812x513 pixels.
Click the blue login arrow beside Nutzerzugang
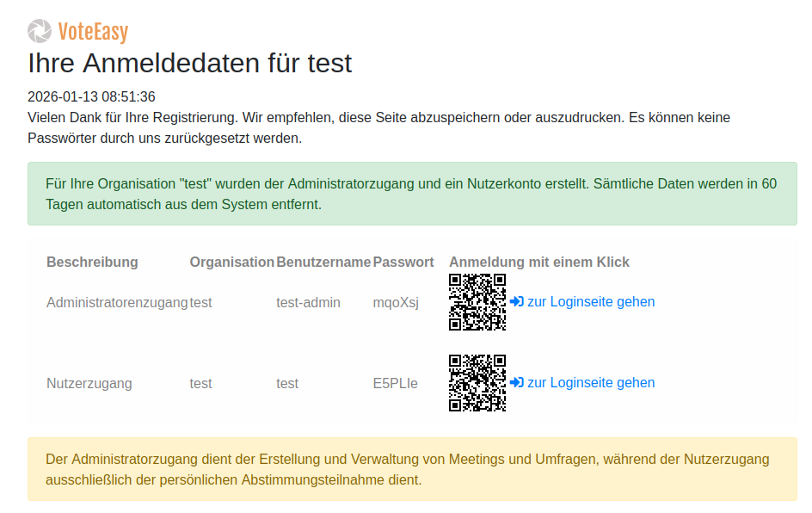tap(516, 382)
